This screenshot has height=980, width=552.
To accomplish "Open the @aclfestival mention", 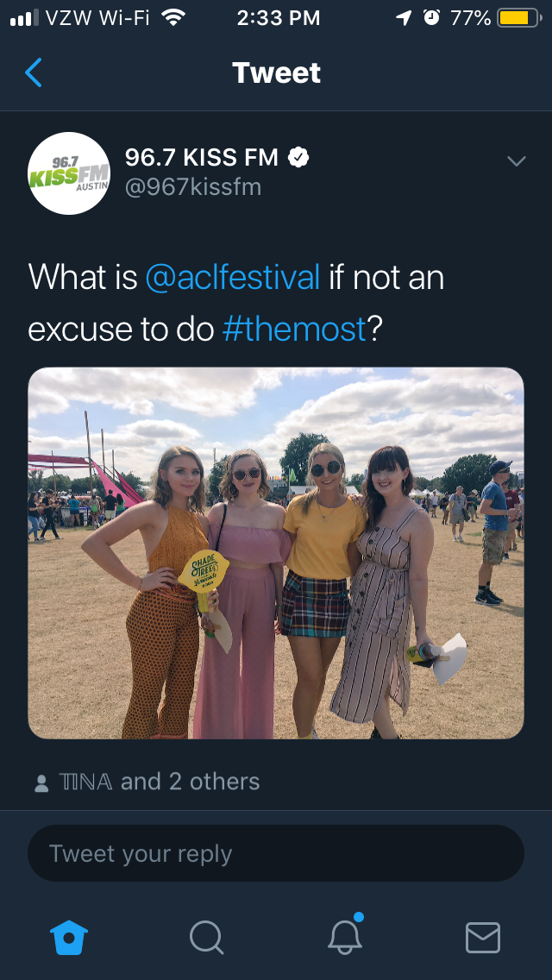I will coord(233,278).
